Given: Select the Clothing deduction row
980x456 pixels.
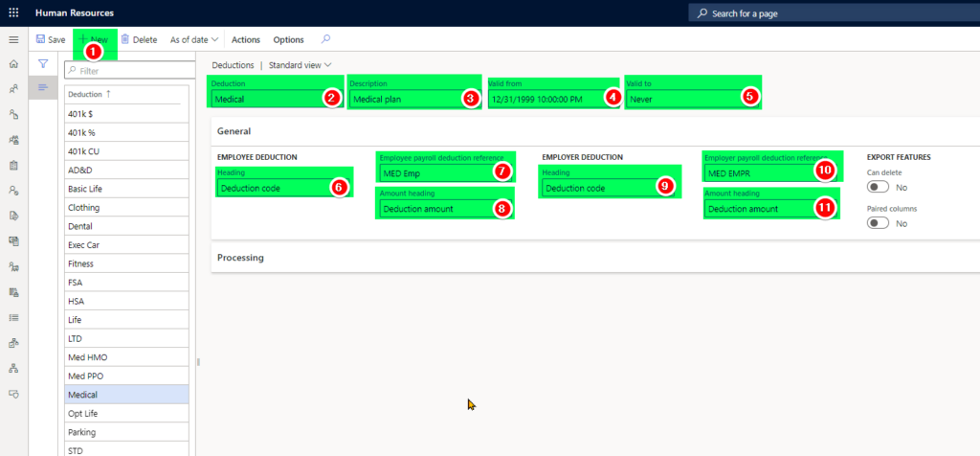Looking at the screenshot, I should pyautogui.click(x=127, y=208).
